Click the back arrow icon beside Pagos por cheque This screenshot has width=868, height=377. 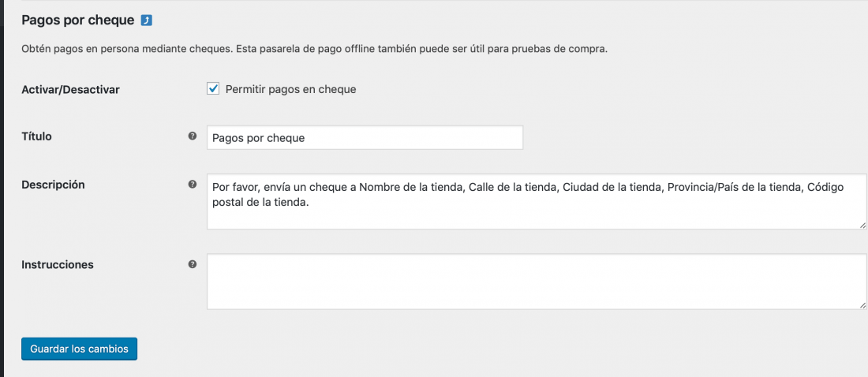pos(147,21)
